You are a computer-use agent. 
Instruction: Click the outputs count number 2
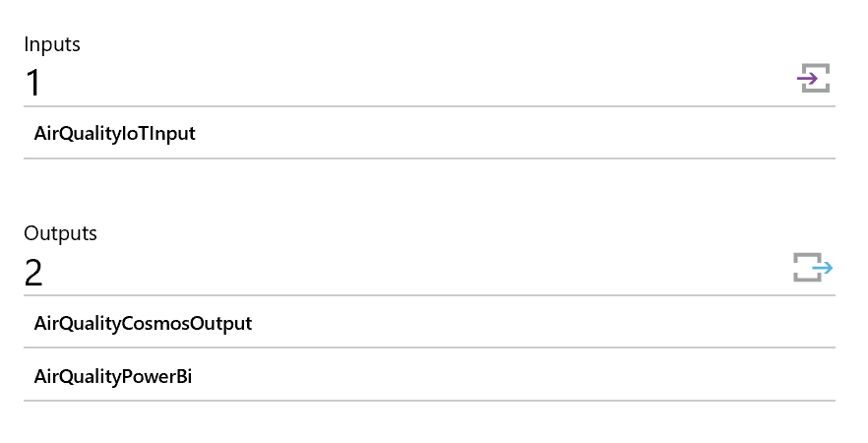tap(33, 273)
